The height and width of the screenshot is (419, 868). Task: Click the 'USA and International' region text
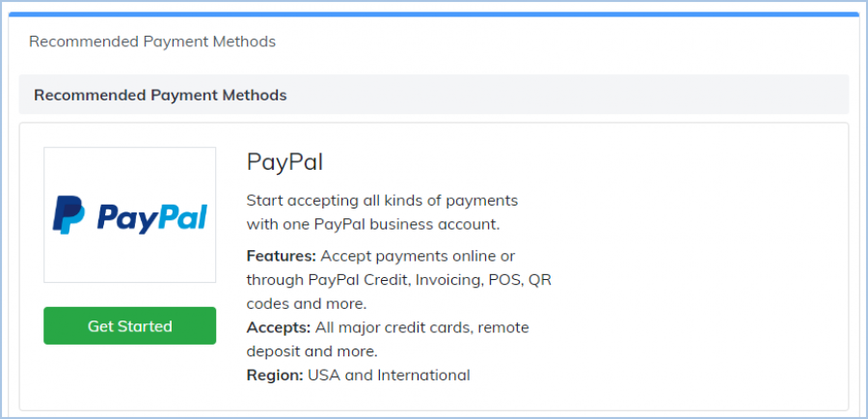[x=389, y=375]
